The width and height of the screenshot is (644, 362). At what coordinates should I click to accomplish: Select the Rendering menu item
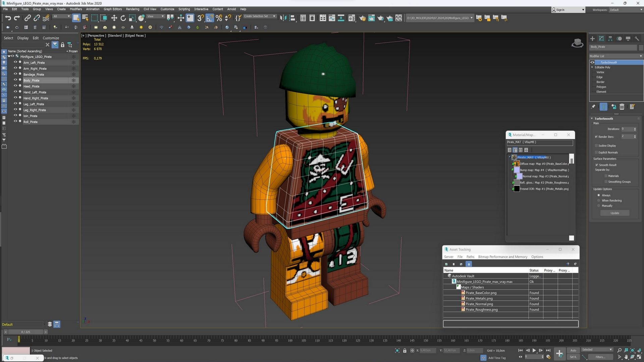tap(132, 9)
